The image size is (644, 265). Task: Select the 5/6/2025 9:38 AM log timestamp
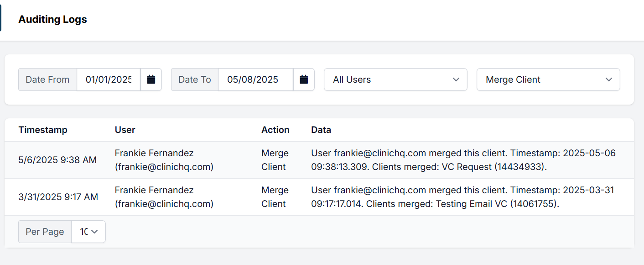pos(57,160)
